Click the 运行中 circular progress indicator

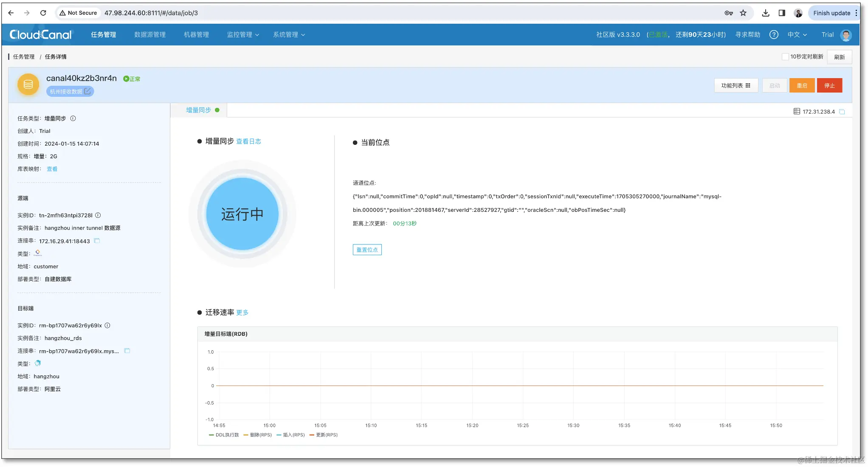(242, 214)
